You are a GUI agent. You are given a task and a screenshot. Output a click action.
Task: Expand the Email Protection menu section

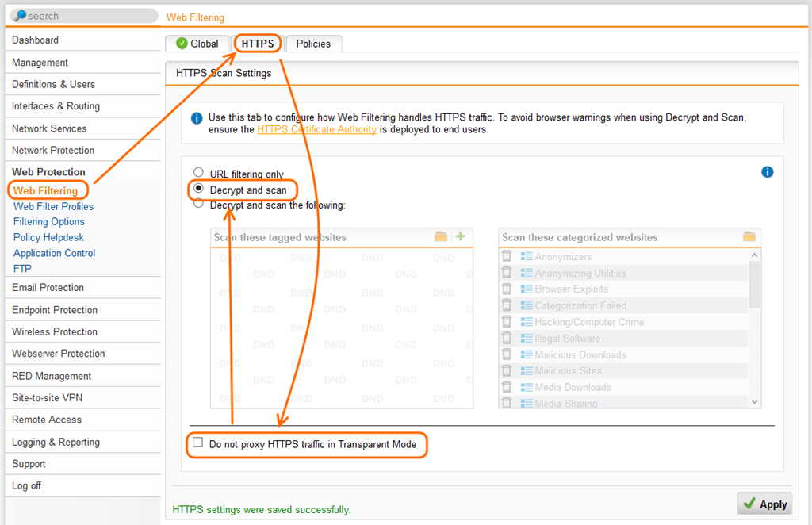click(48, 288)
